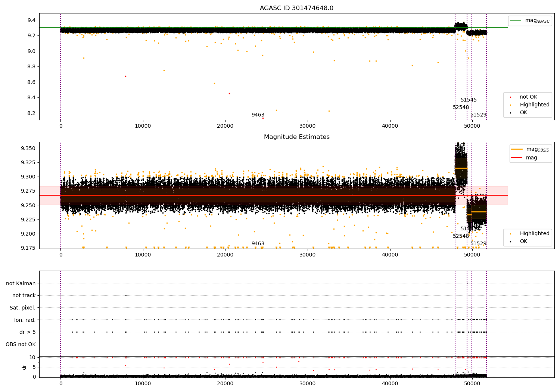This screenshot has height=392, width=560.
Task: Click the 9.275 y-axis tick label
Action: [x=28, y=191]
